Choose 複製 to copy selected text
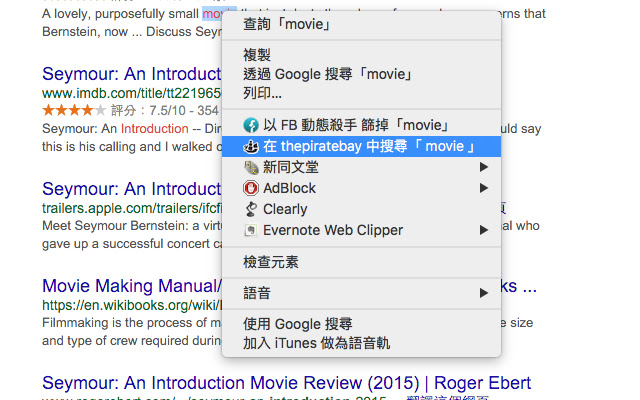Image resolution: width=640 pixels, height=400 pixels. point(258,55)
